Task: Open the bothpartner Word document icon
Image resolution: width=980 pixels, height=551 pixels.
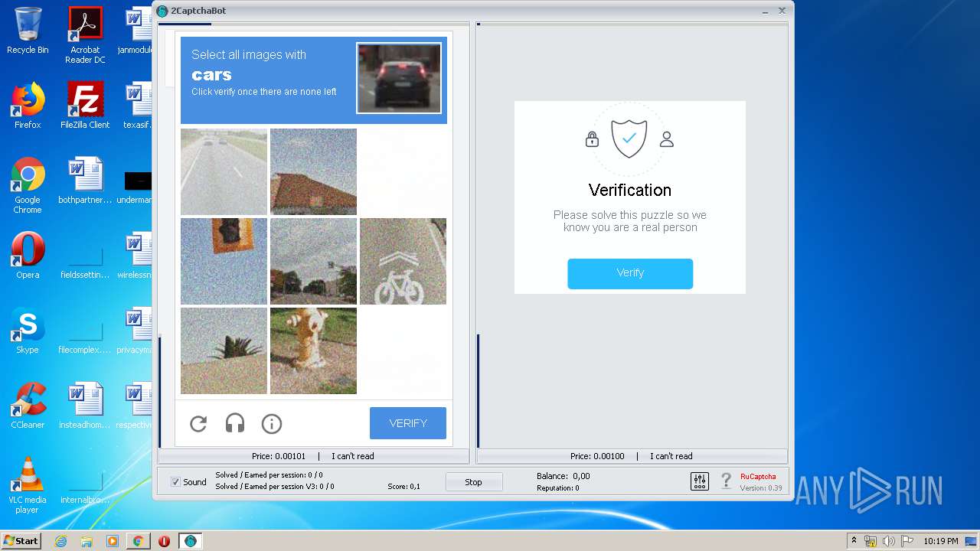Action: tap(85, 181)
